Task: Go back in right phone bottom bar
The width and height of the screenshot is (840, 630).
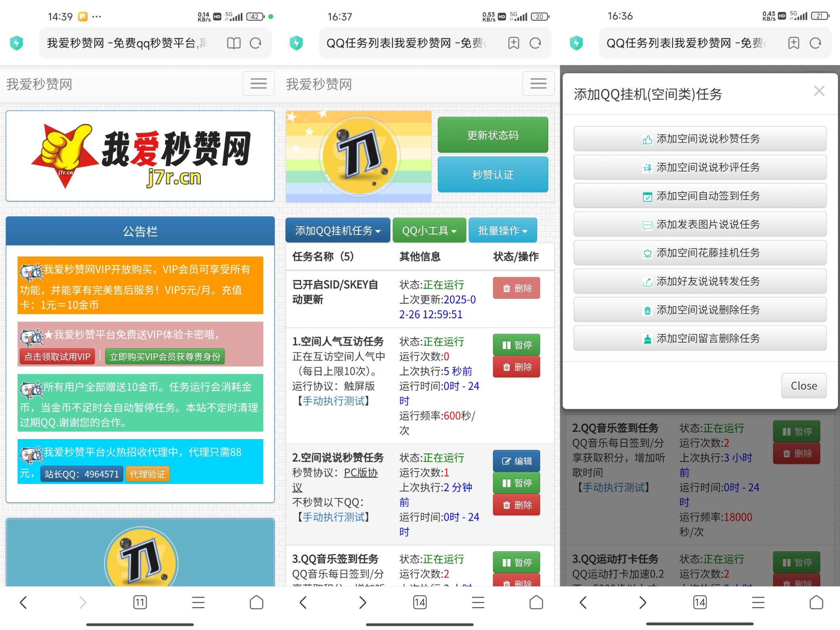Action: coord(583,603)
